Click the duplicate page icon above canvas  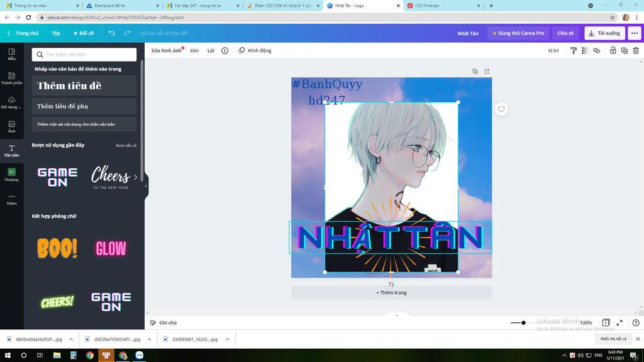coord(475,72)
